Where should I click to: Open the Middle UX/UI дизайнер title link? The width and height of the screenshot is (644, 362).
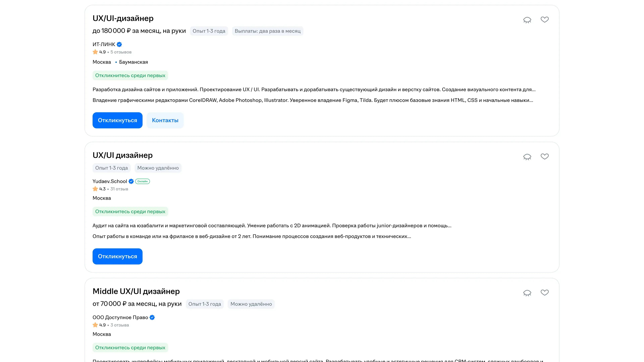click(136, 291)
